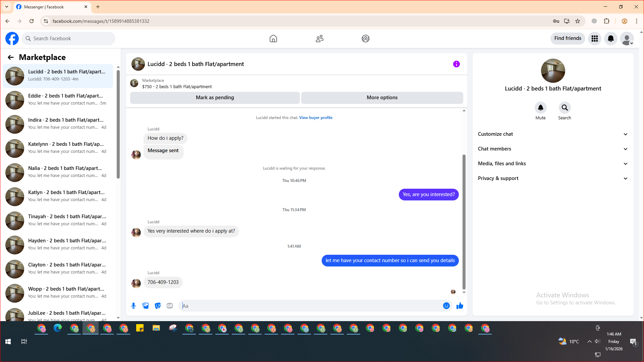This screenshot has height=362, width=644.
Task: Attach a photo using the image icon
Action: pos(146,306)
